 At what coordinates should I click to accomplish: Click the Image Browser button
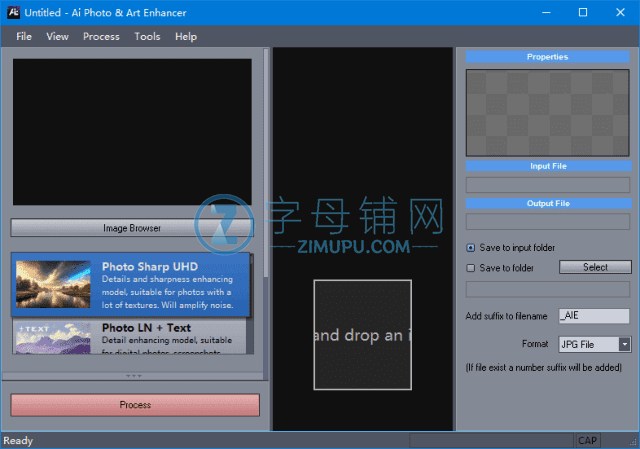tap(132, 228)
